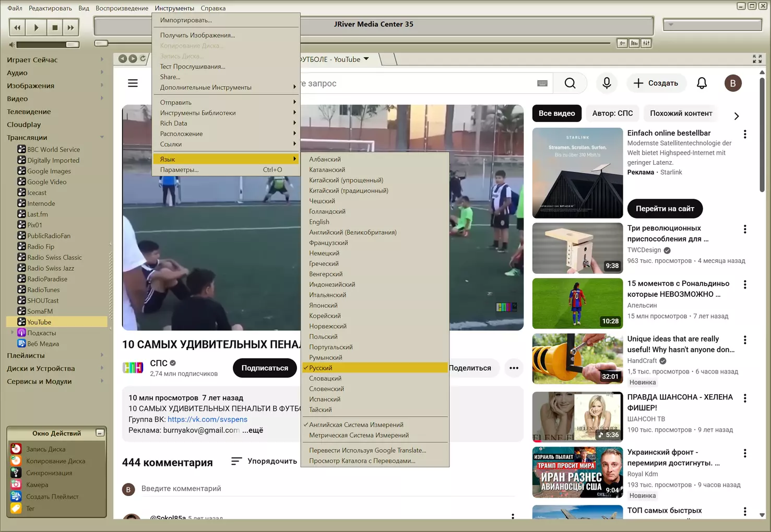
Task: Select Английская Система Измерений option
Action: tap(356, 425)
